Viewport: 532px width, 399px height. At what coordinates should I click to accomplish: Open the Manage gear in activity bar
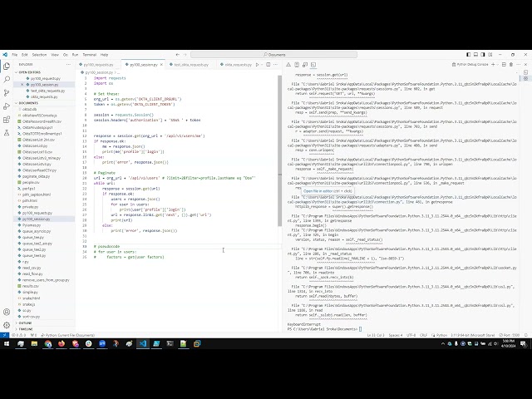(7, 325)
